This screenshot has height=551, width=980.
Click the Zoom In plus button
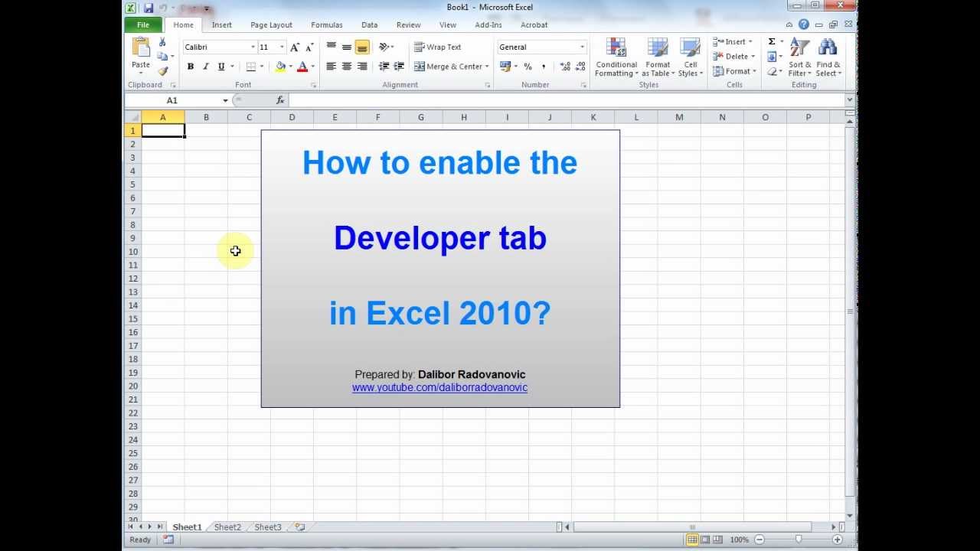click(x=837, y=540)
